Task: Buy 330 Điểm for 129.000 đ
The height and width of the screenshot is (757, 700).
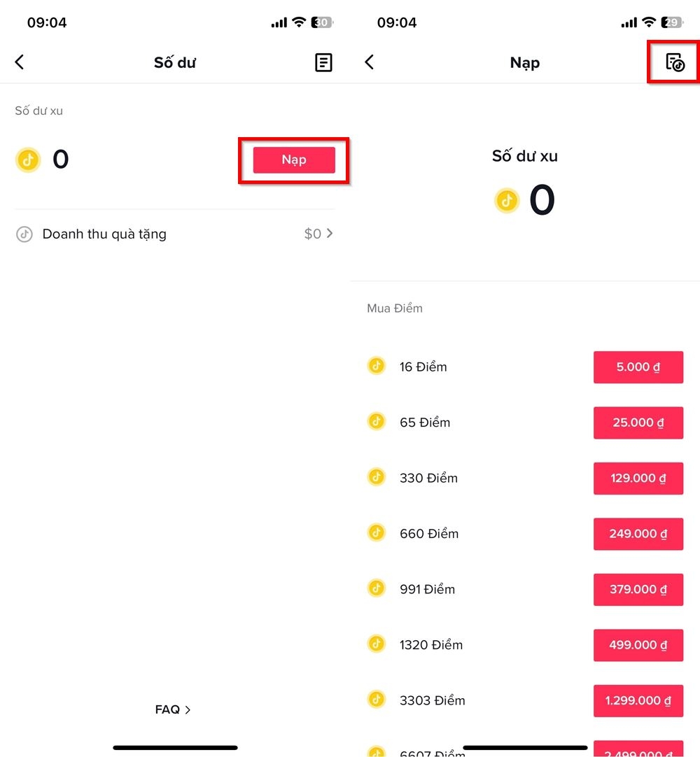Action: click(638, 478)
